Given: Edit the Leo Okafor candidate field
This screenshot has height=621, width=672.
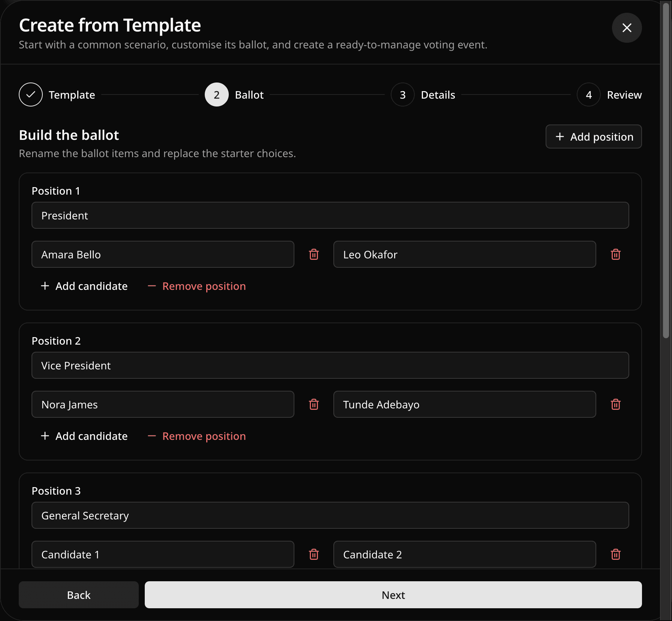Looking at the screenshot, I should coord(465,254).
